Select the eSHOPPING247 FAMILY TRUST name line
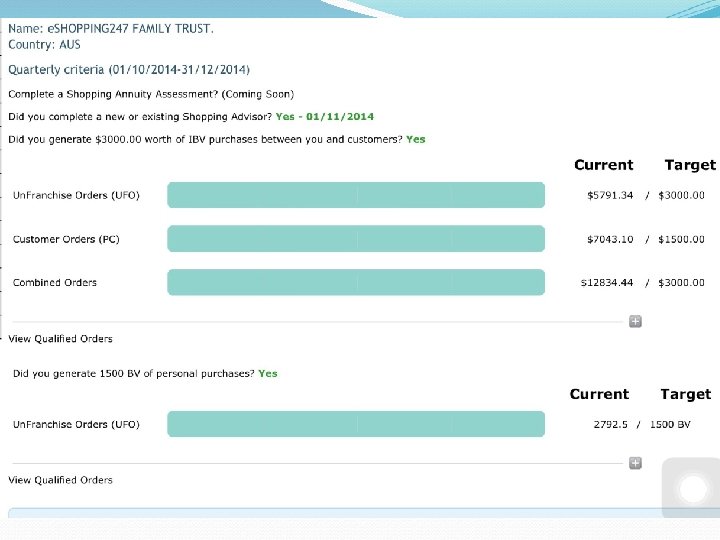The height and width of the screenshot is (540, 720). (111, 28)
